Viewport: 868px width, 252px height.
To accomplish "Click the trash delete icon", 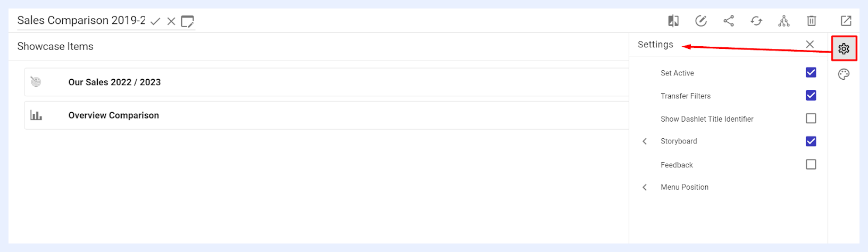I will [812, 21].
